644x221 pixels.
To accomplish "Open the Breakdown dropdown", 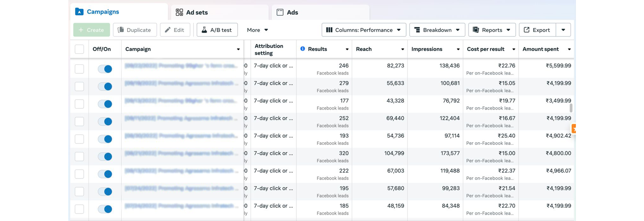I will pyautogui.click(x=437, y=30).
